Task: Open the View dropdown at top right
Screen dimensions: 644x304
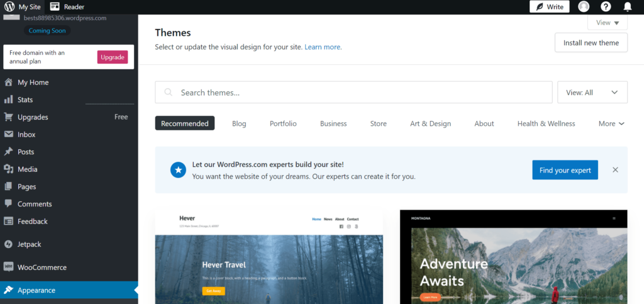Action: (608, 23)
